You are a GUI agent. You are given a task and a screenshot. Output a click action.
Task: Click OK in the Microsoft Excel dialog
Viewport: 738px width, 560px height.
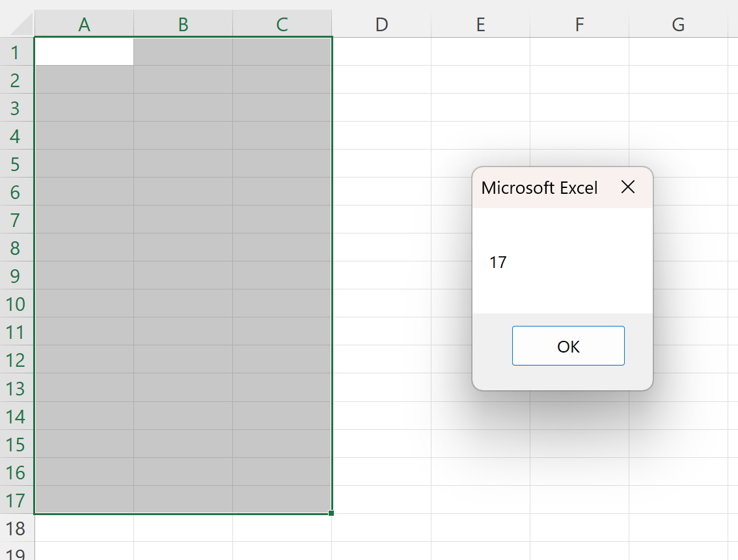(x=568, y=345)
